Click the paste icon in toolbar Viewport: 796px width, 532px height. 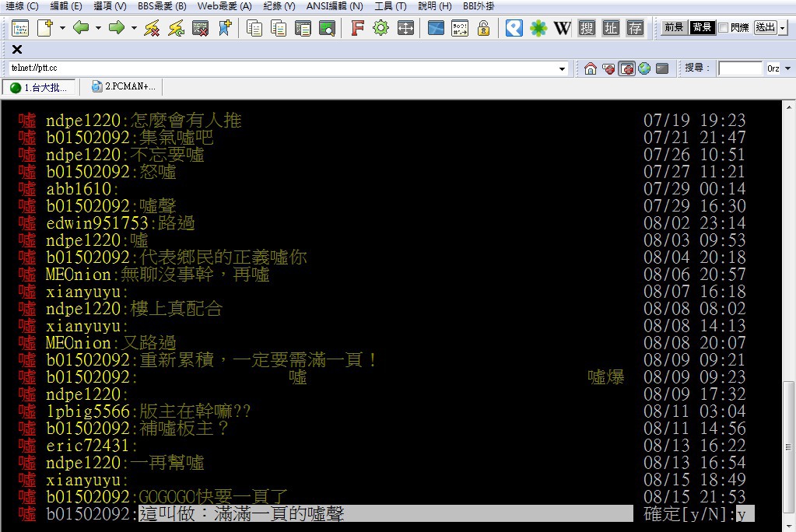pos(303,28)
